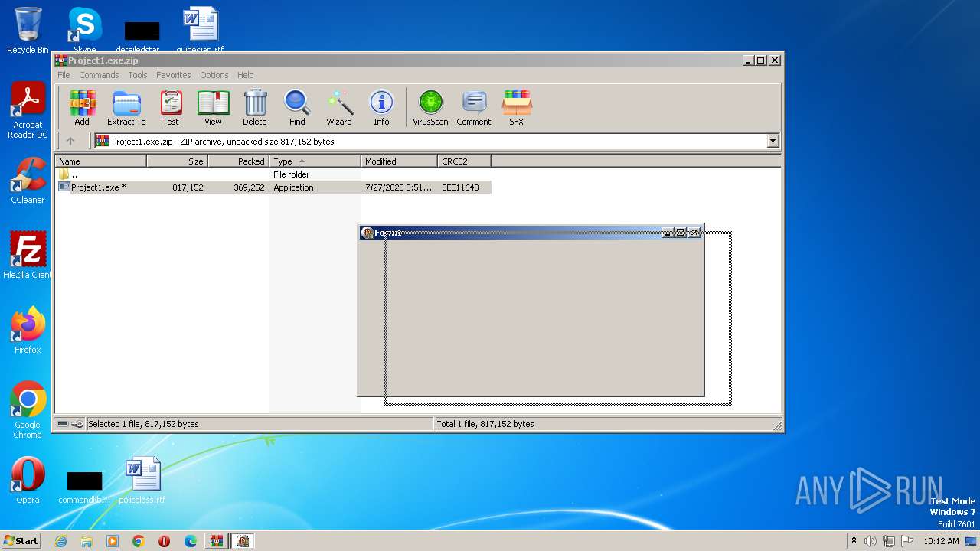Image resolution: width=980 pixels, height=551 pixels.
Task: Click the WinRAR taskbar button
Action: (x=216, y=541)
